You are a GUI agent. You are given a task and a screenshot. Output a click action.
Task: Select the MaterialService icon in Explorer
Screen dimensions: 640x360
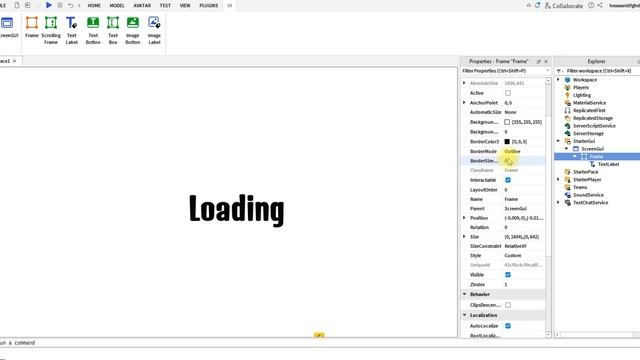tap(567, 103)
